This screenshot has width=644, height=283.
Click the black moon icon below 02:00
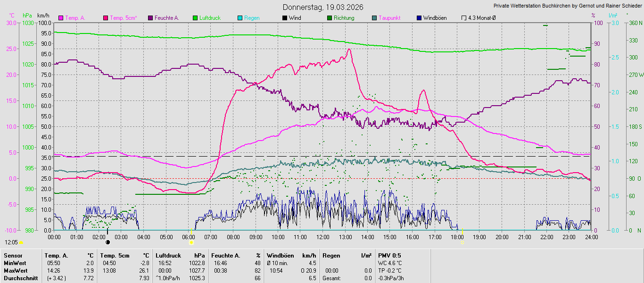108,242
